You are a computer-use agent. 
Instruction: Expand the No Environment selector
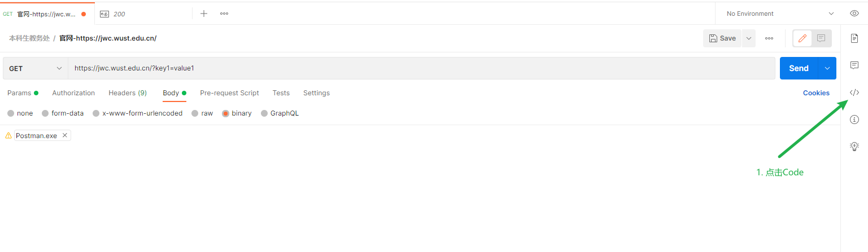tap(780, 14)
